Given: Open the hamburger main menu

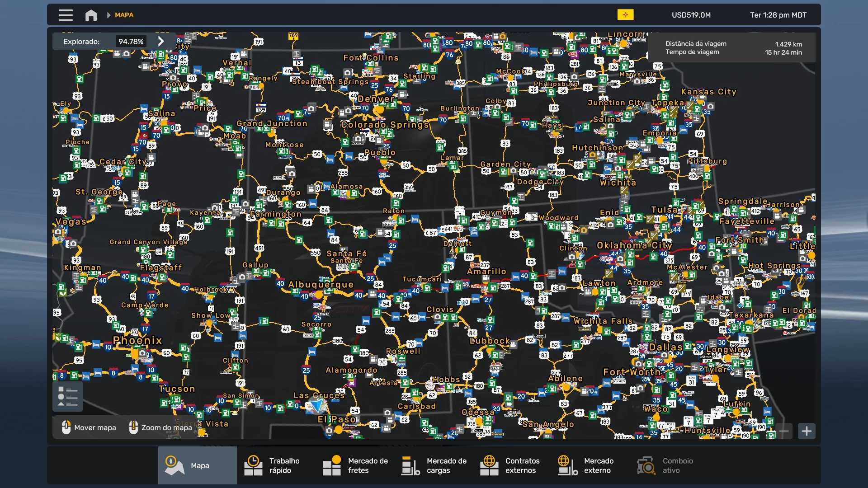Looking at the screenshot, I should click(x=66, y=15).
